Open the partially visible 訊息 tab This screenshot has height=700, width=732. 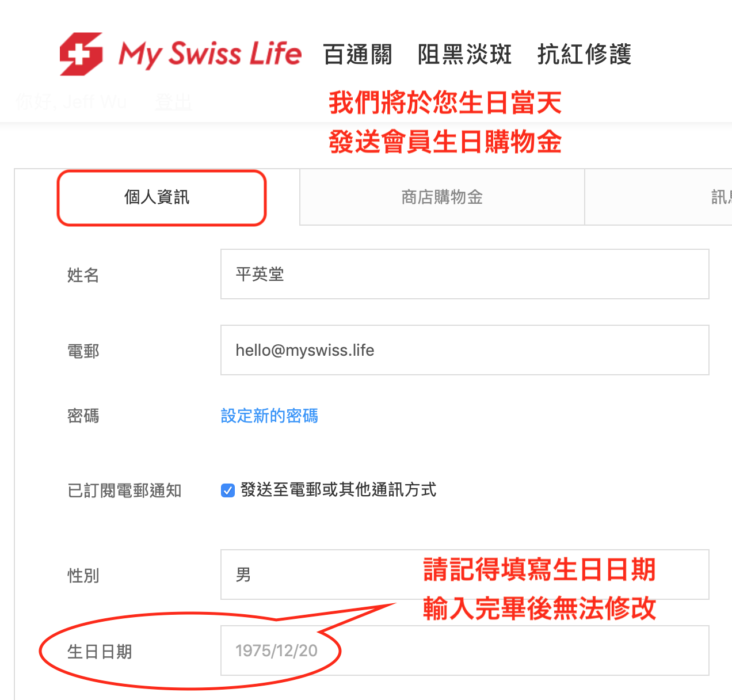(720, 197)
